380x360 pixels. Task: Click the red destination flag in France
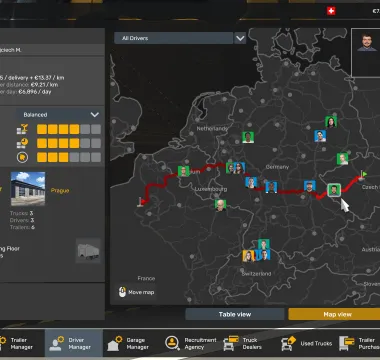[x=142, y=201]
